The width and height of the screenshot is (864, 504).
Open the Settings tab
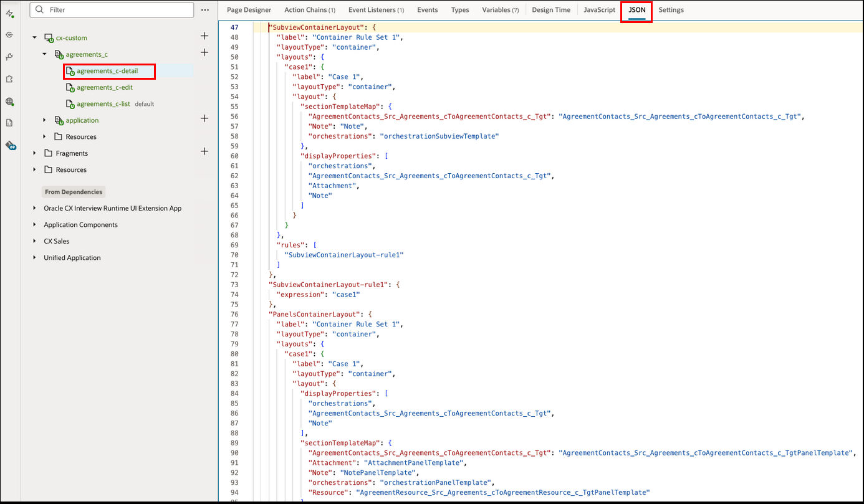pyautogui.click(x=671, y=10)
